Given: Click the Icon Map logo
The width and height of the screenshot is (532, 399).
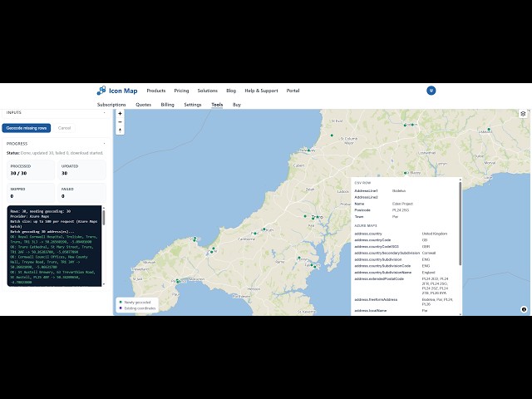Looking at the screenshot, I should tap(117, 91).
